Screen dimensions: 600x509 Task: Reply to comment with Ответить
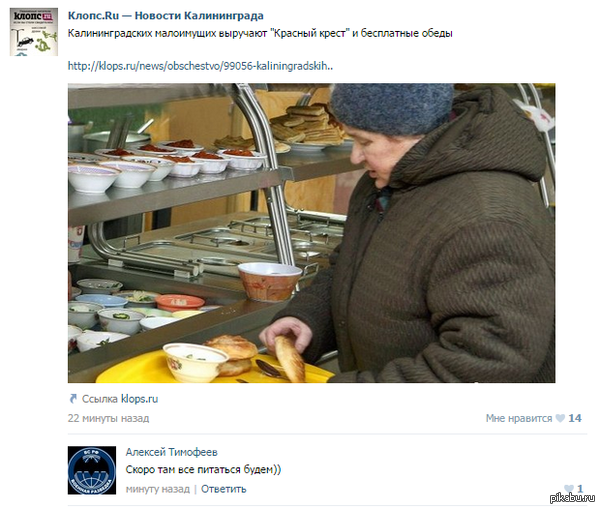(223, 489)
